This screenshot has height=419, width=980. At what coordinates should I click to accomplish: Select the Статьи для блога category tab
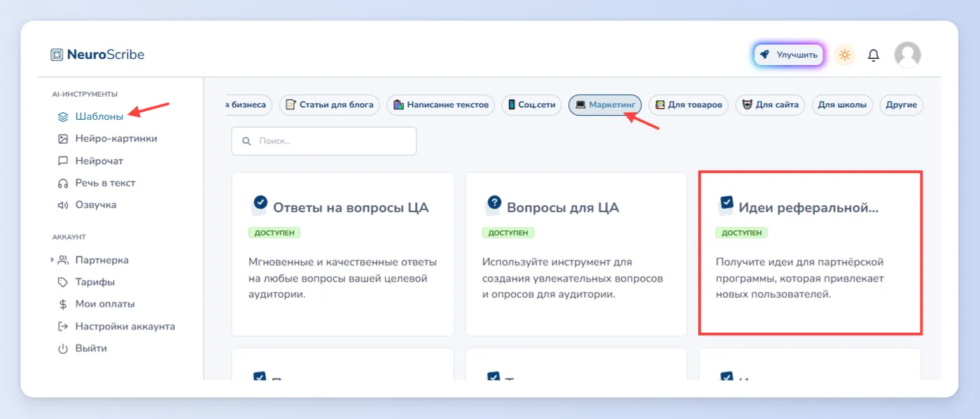330,105
